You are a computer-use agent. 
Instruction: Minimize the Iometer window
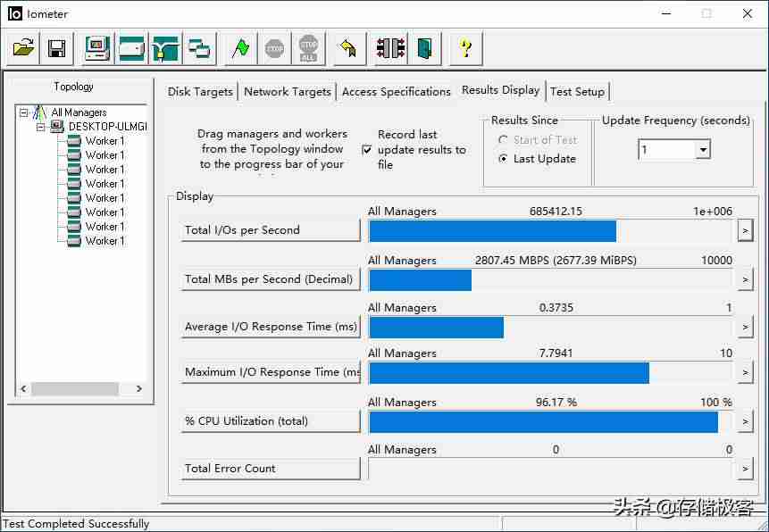click(666, 13)
